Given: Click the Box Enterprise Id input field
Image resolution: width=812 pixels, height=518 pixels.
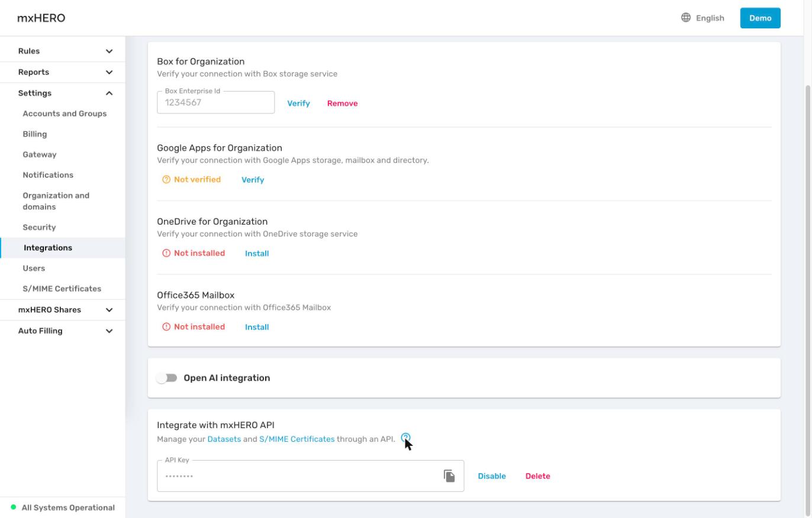Looking at the screenshot, I should [x=215, y=102].
